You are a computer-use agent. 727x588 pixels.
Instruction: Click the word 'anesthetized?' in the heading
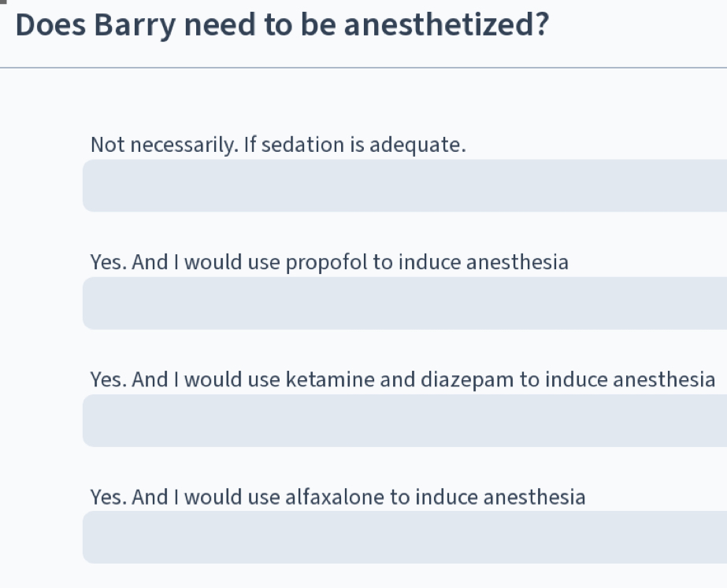point(446,26)
